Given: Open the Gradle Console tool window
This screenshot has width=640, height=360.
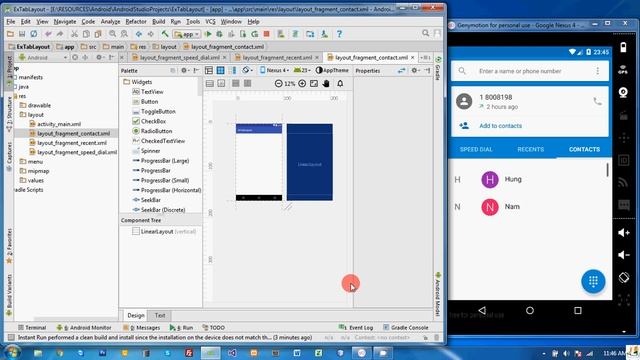Looking at the screenshot, I should [405, 327].
